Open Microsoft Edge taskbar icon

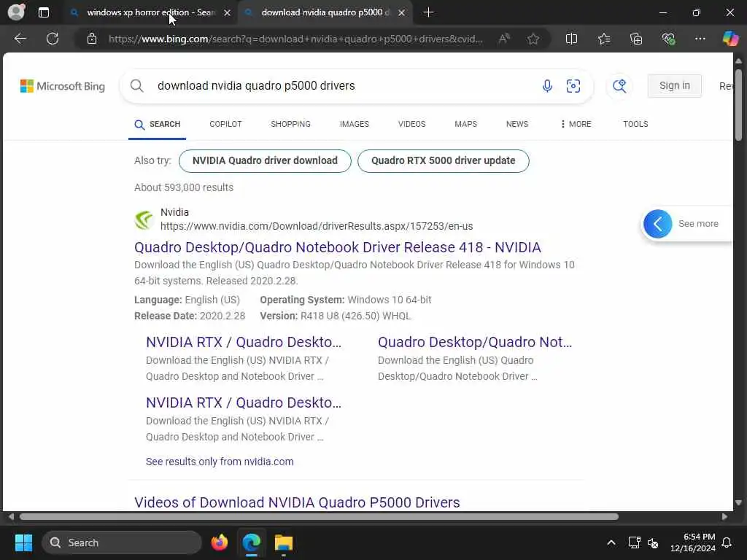click(251, 542)
